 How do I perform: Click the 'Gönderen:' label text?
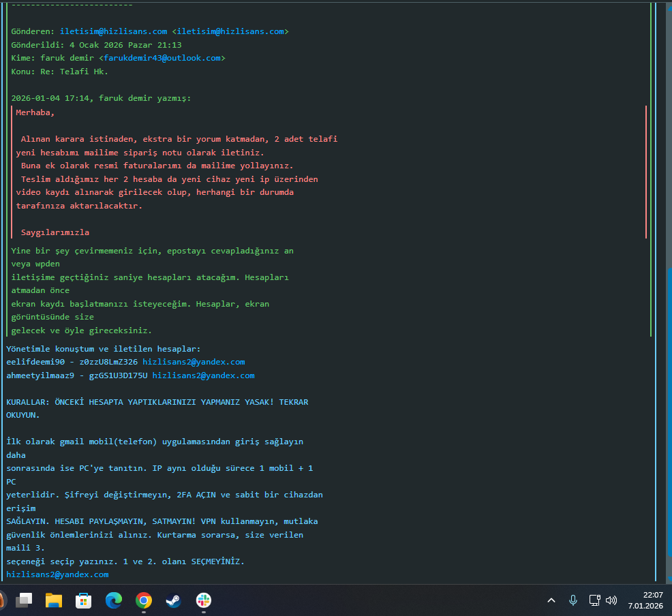[x=33, y=31]
